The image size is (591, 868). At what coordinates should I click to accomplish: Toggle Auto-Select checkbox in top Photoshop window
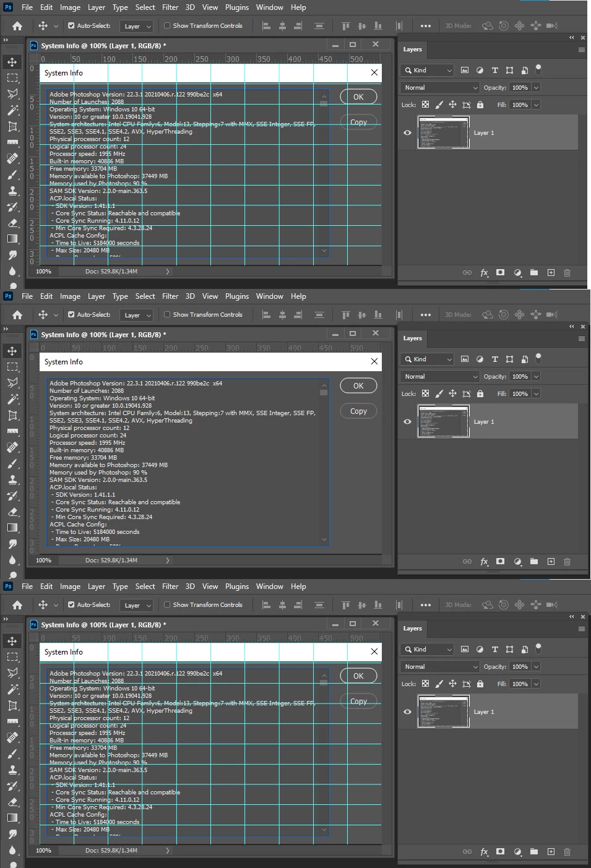click(x=71, y=26)
